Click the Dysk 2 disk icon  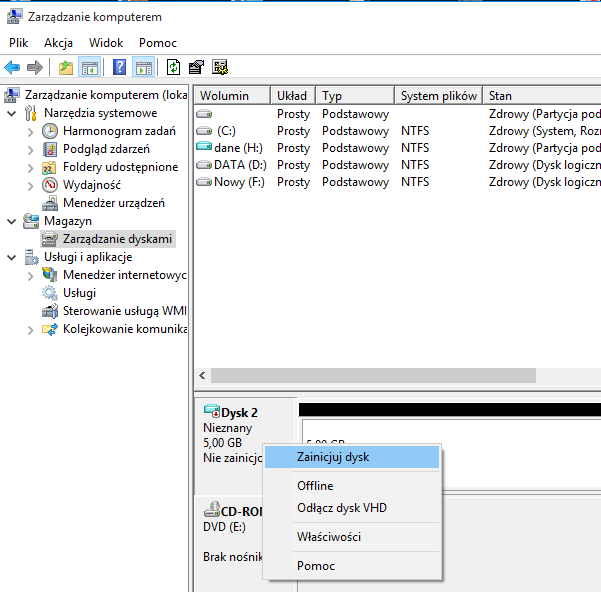pos(212,412)
